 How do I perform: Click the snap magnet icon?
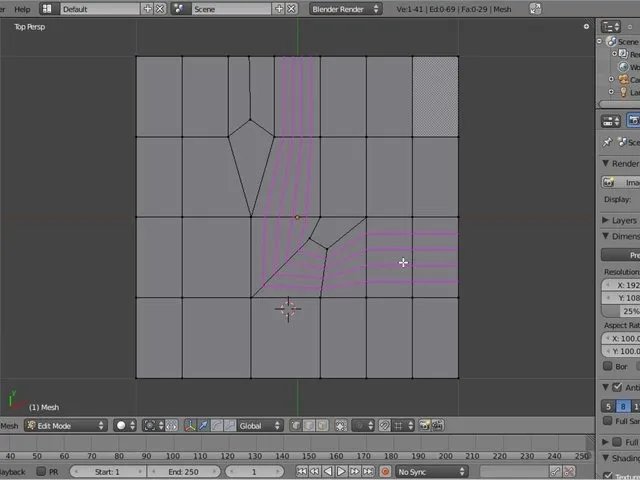(384, 426)
